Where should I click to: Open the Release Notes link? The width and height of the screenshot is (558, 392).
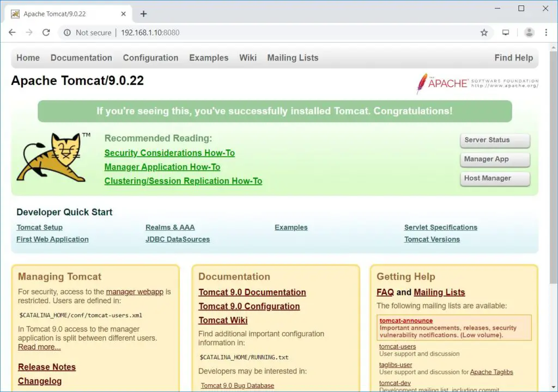pyautogui.click(x=47, y=367)
